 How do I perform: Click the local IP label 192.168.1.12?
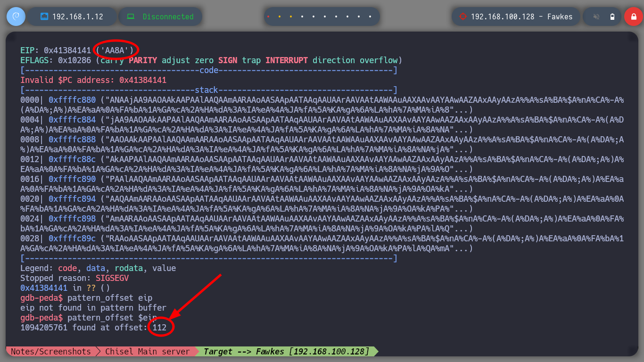pyautogui.click(x=77, y=16)
